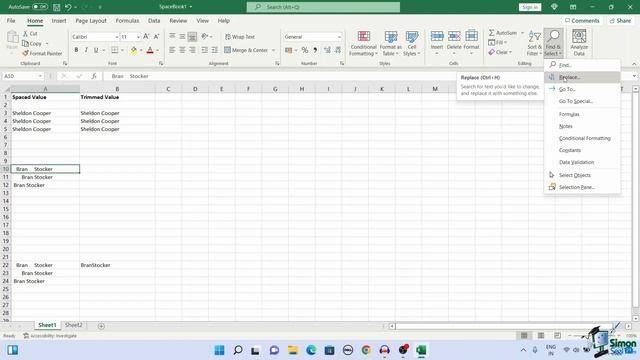
Task: Open the File tab
Action: [11, 20]
